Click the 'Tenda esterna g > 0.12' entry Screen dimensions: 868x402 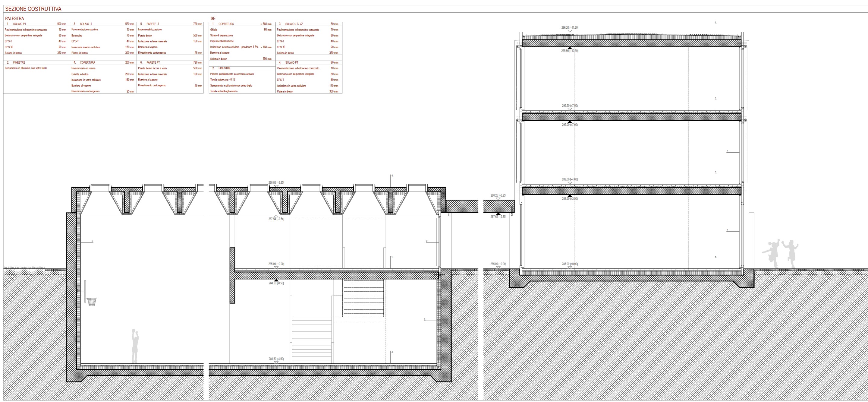222,80
